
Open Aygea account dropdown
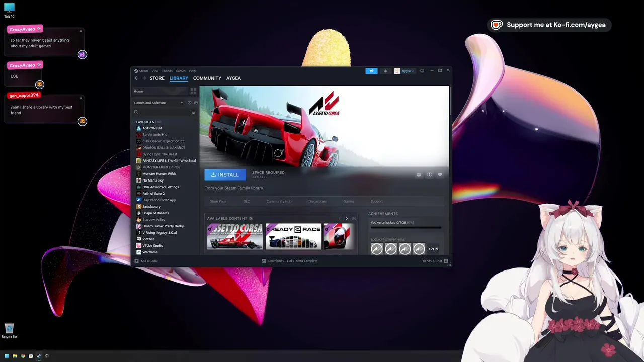coord(405,71)
